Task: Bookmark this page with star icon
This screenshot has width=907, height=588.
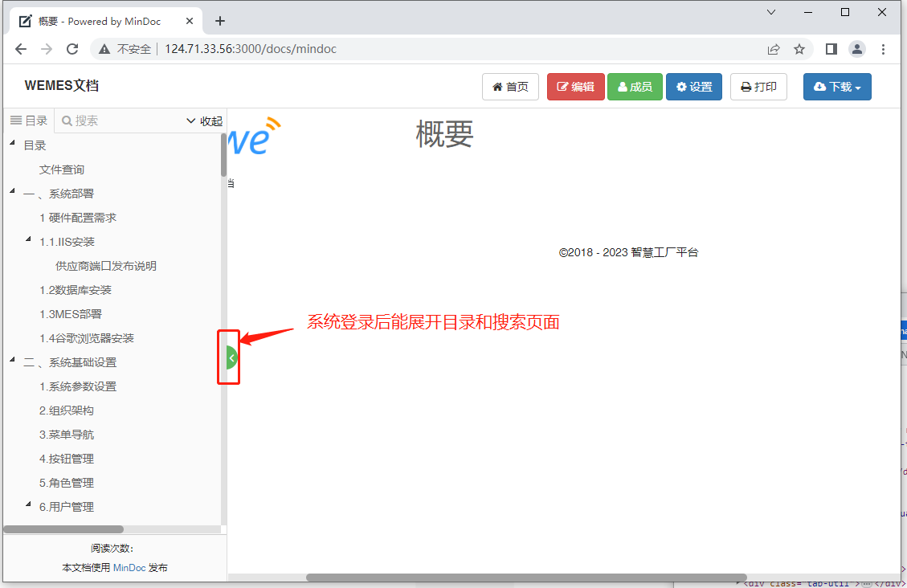Action: pyautogui.click(x=799, y=49)
